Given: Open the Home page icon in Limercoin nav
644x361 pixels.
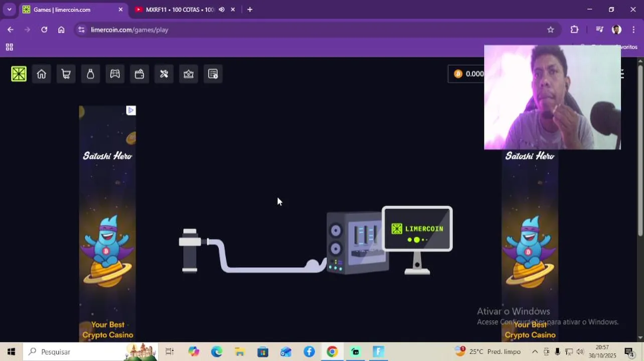Looking at the screenshot, I should click(42, 74).
